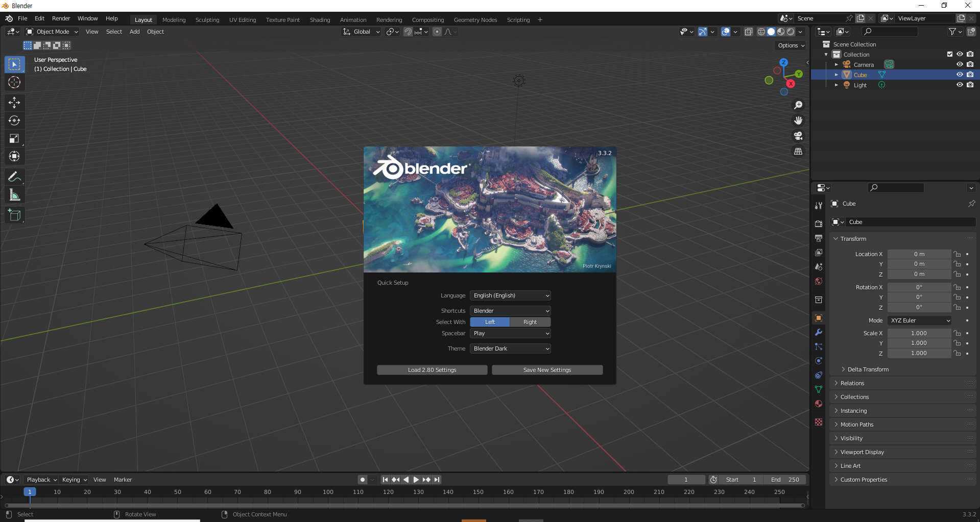Open the Render menu

pos(61,18)
